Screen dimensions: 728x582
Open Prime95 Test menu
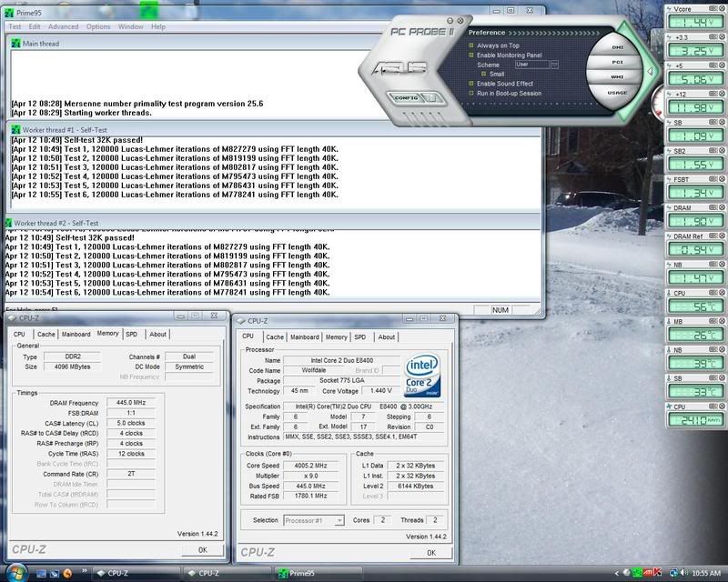point(15,26)
